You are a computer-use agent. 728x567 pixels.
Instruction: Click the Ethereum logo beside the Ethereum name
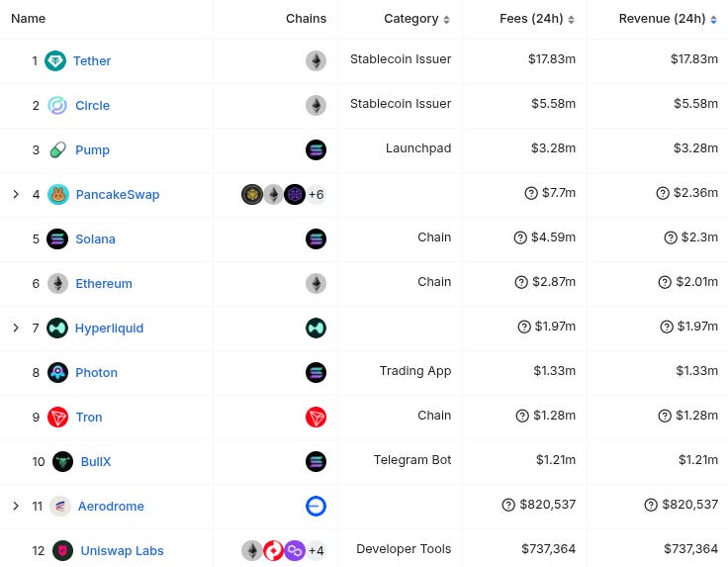point(58,283)
